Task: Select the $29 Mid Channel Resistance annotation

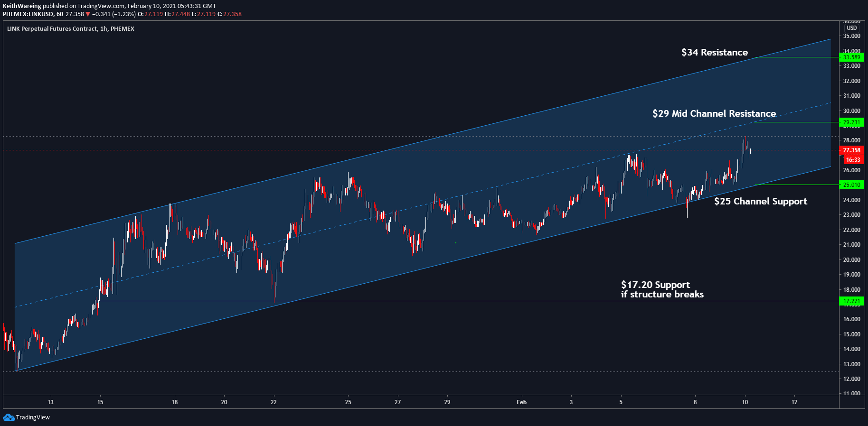Action: coord(714,114)
